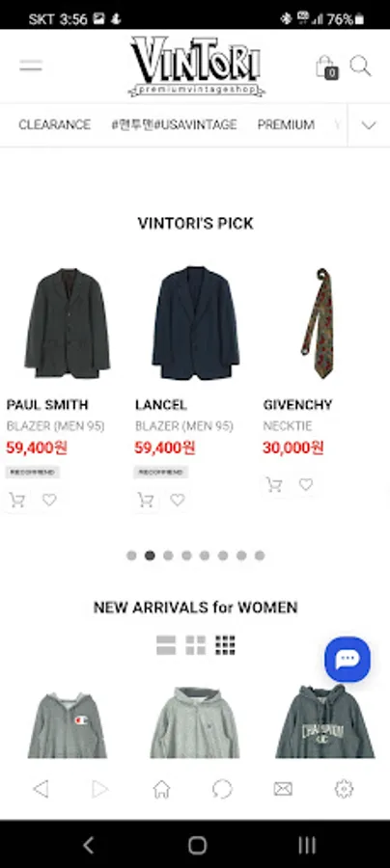Open the gear settings icon
The image size is (390, 868).
click(344, 789)
